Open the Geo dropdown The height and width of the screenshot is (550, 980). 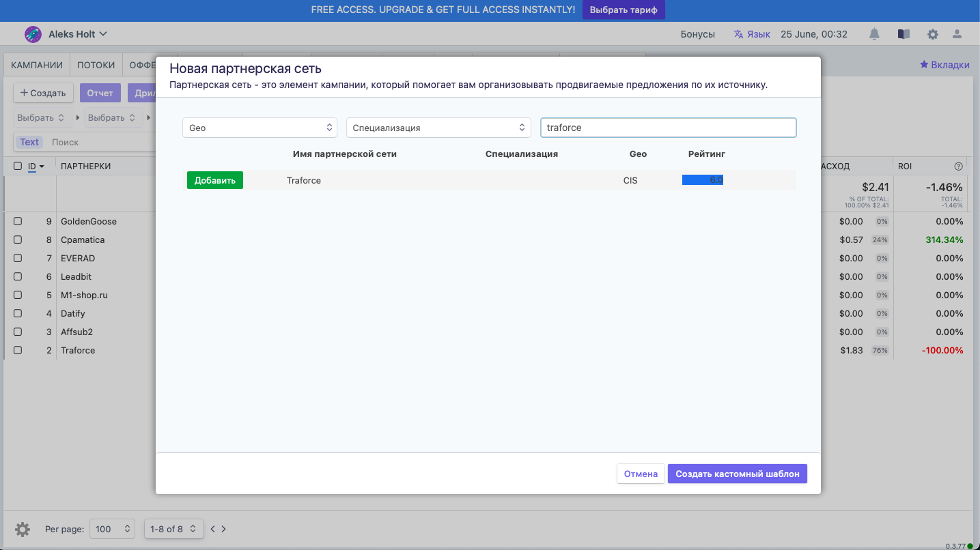pyautogui.click(x=260, y=128)
